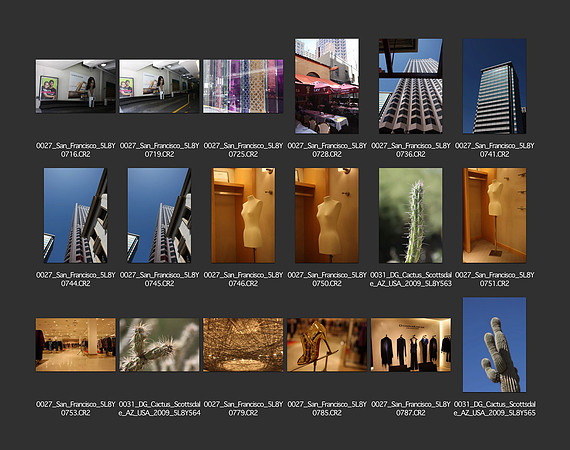
Task: Click filename text ending 0751.CR2
Action: click(494, 279)
